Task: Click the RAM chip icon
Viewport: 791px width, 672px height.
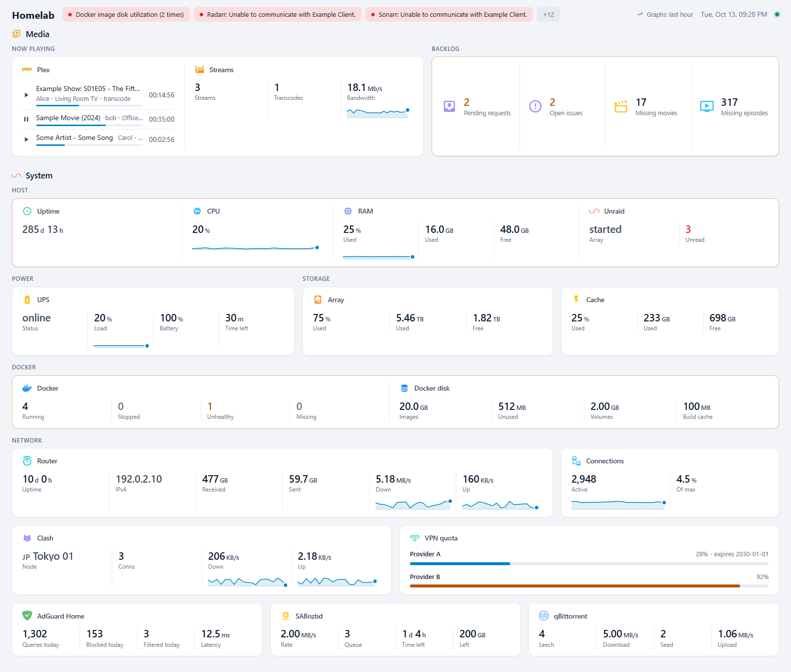Action: point(348,211)
